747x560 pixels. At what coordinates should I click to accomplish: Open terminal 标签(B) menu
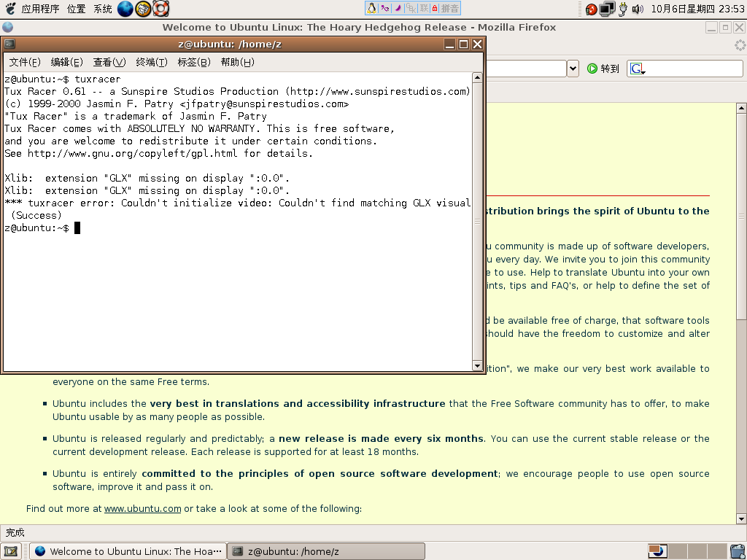pos(194,62)
